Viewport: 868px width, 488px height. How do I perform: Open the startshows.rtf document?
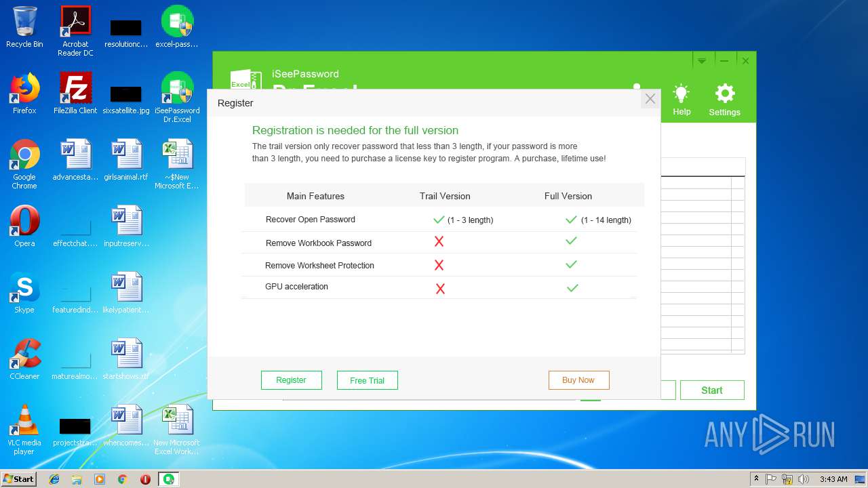126,359
